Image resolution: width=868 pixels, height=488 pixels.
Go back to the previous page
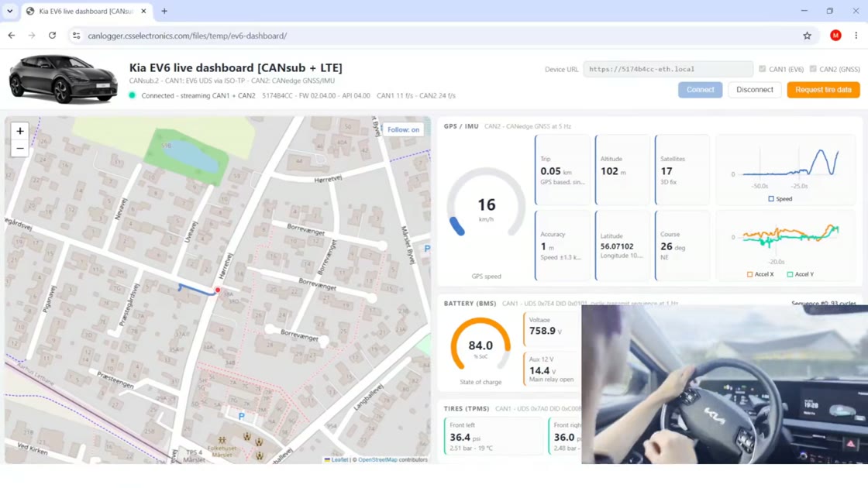(12, 36)
